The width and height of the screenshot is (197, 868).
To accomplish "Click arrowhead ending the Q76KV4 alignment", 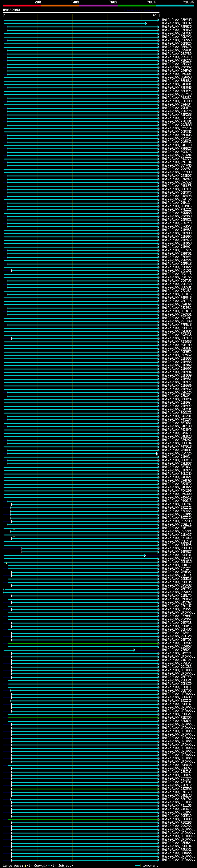I will point(135,650).
